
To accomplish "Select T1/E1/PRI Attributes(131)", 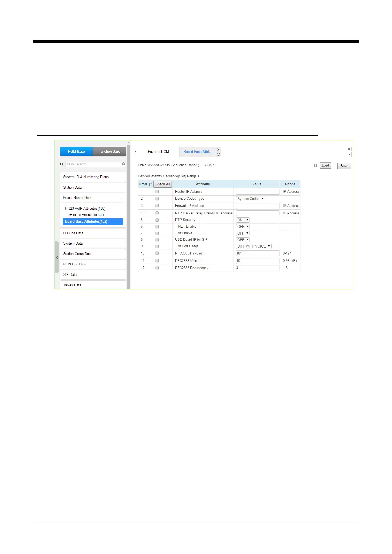I will click(85, 215).
